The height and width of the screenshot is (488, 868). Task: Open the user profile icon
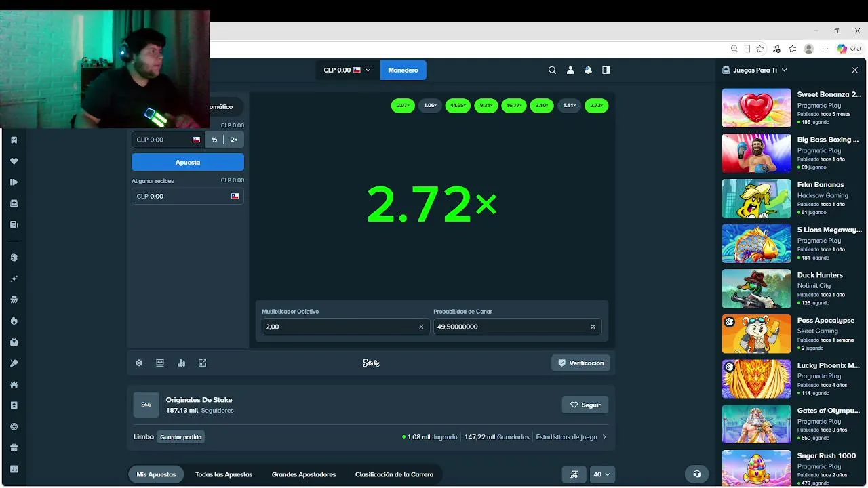pos(570,70)
